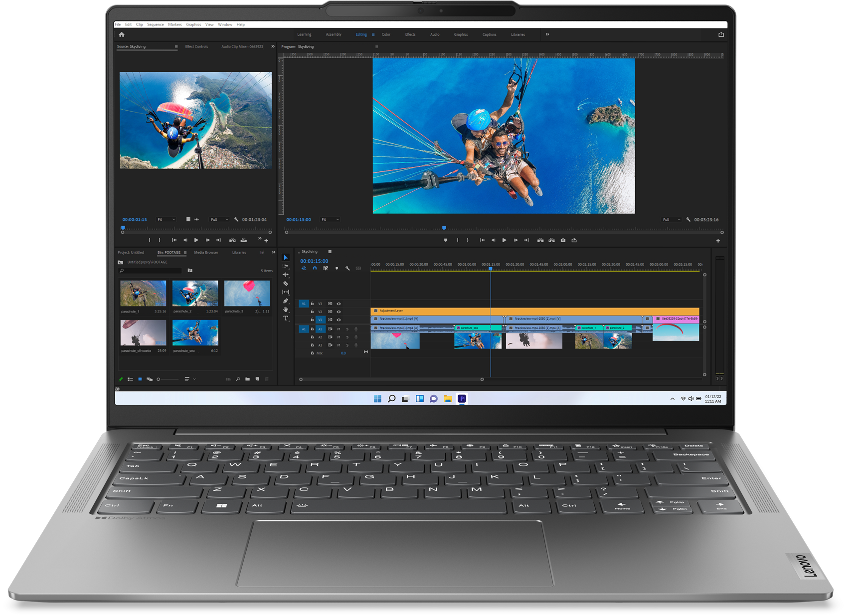Open the timeline wrench settings
The height and width of the screenshot is (616, 847).
tap(347, 268)
